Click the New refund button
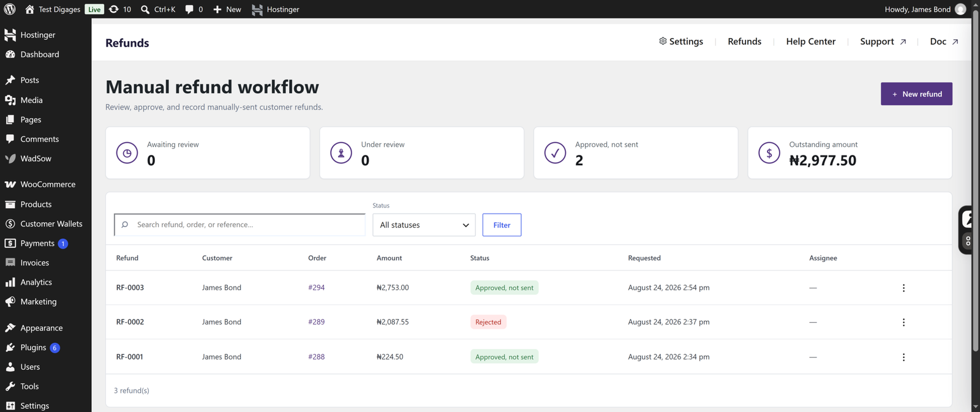This screenshot has height=412, width=980. point(916,94)
